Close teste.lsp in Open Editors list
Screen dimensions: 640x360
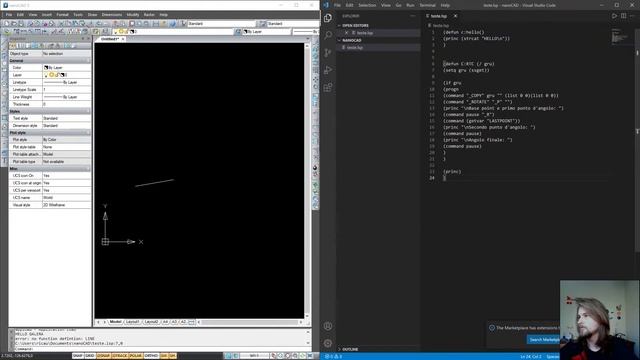point(347,33)
